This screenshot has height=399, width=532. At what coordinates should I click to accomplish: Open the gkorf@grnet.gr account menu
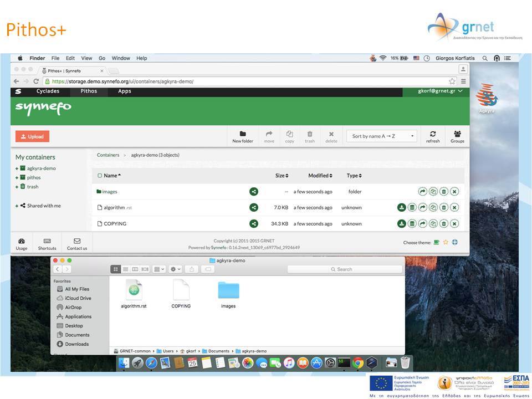tap(440, 91)
